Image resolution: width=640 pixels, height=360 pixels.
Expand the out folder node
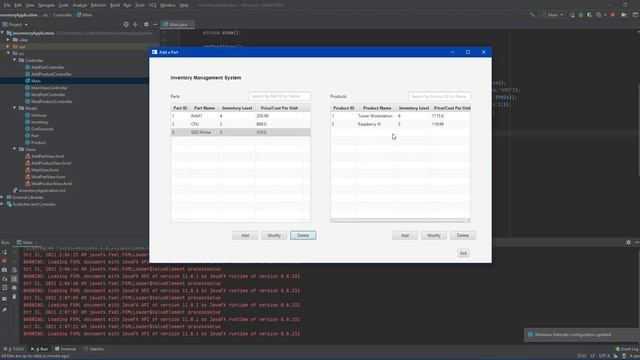pyautogui.click(x=8, y=47)
